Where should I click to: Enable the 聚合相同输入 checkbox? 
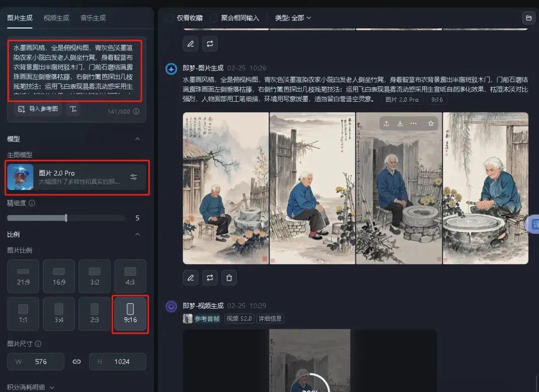214,18
